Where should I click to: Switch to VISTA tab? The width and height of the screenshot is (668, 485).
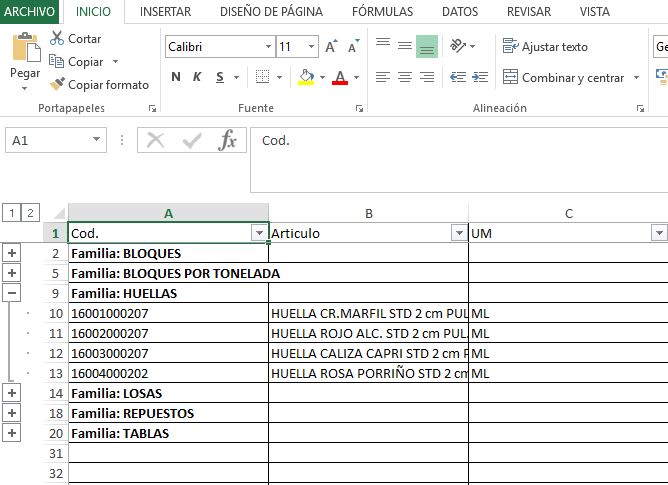[594, 12]
